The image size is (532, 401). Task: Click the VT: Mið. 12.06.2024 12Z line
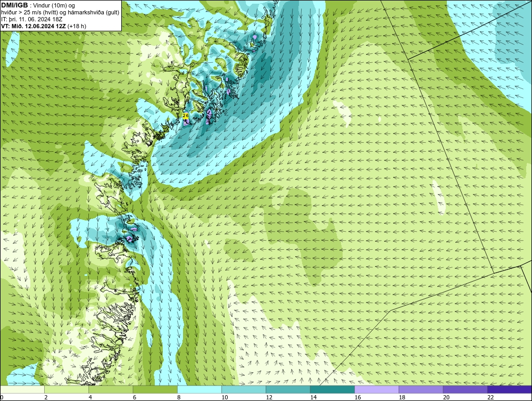(x=44, y=26)
